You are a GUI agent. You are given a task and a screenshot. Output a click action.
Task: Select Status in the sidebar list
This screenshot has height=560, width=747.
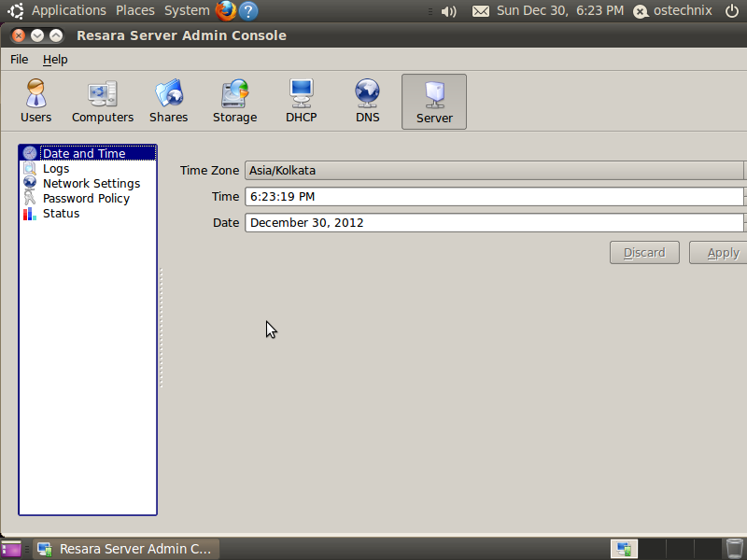[88, 214]
